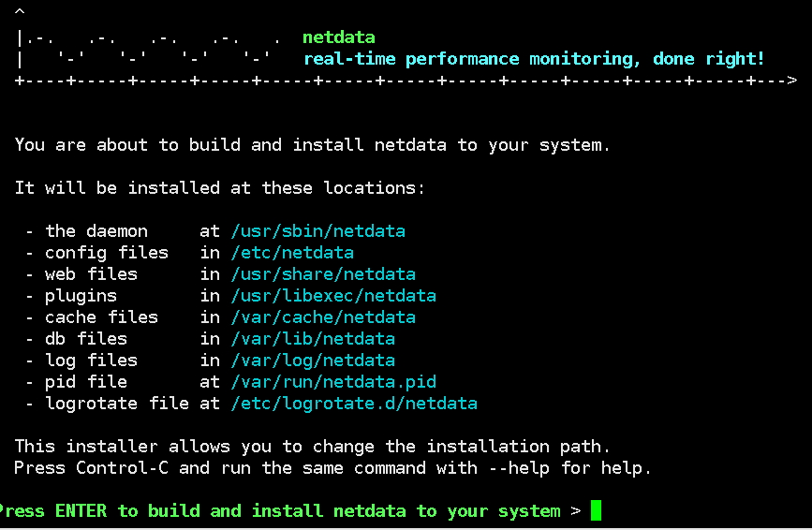
Task: Click the green terminal cursor block
Action: pyautogui.click(x=596, y=510)
